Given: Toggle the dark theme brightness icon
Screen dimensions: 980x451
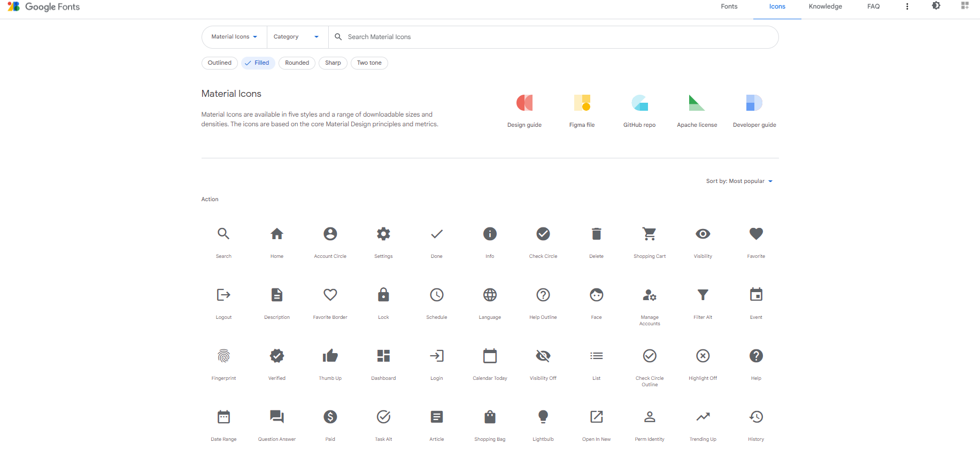Looking at the screenshot, I should tap(936, 6).
